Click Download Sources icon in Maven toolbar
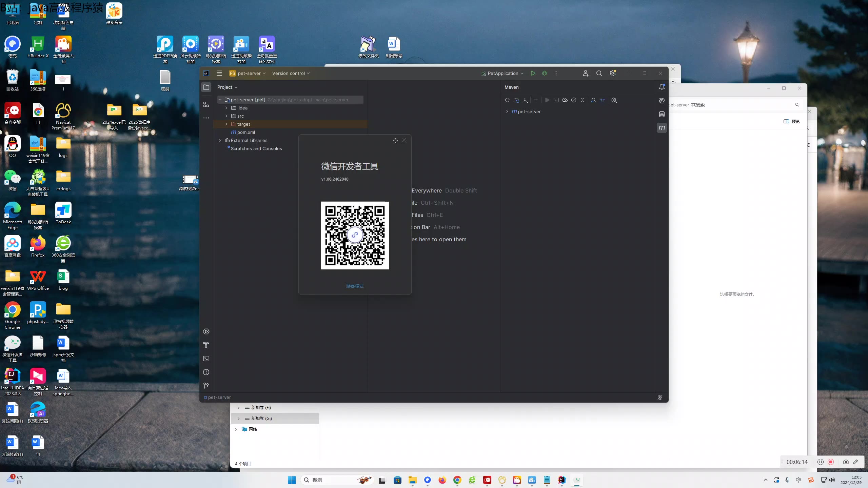Image resolution: width=868 pixels, height=488 pixels. 525,100
